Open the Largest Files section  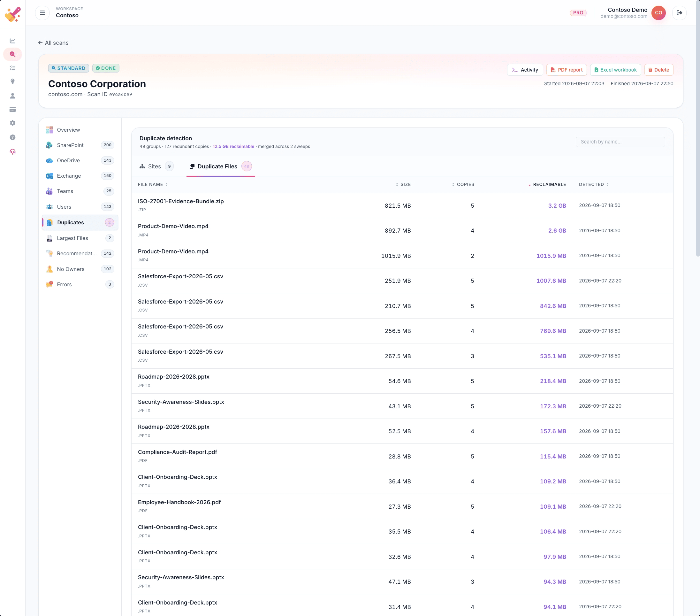coord(80,238)
